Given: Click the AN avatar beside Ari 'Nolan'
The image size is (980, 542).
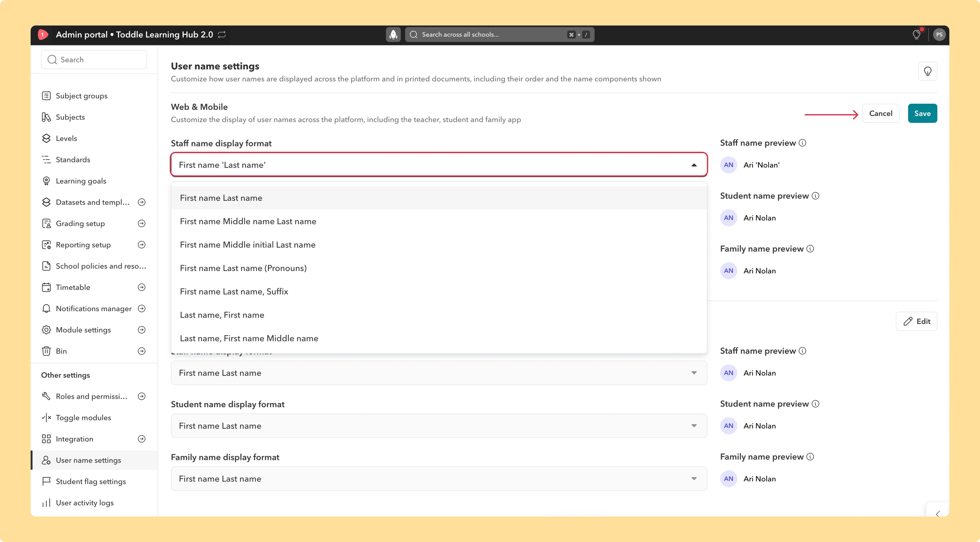Looking at the screenshot, I should pos(728,165).
